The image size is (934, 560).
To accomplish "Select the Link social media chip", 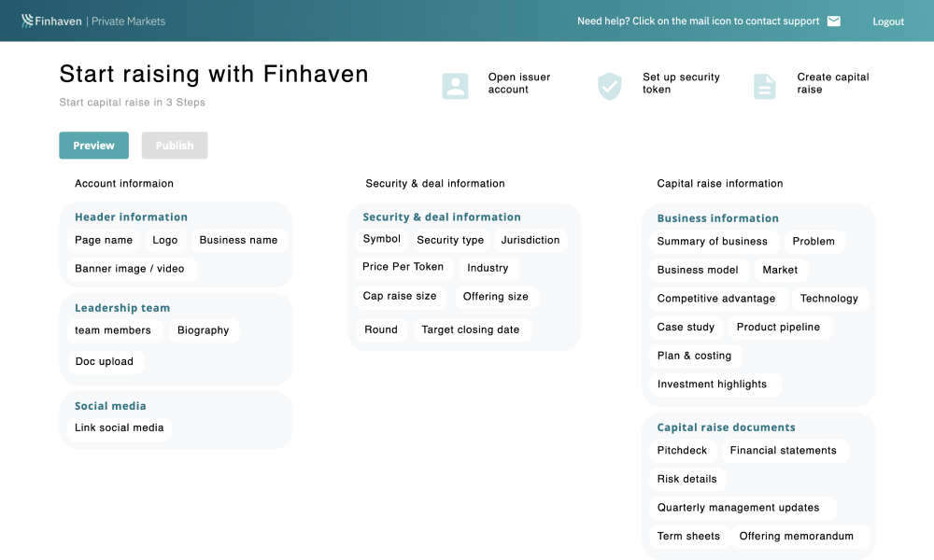I will point(120,427).
